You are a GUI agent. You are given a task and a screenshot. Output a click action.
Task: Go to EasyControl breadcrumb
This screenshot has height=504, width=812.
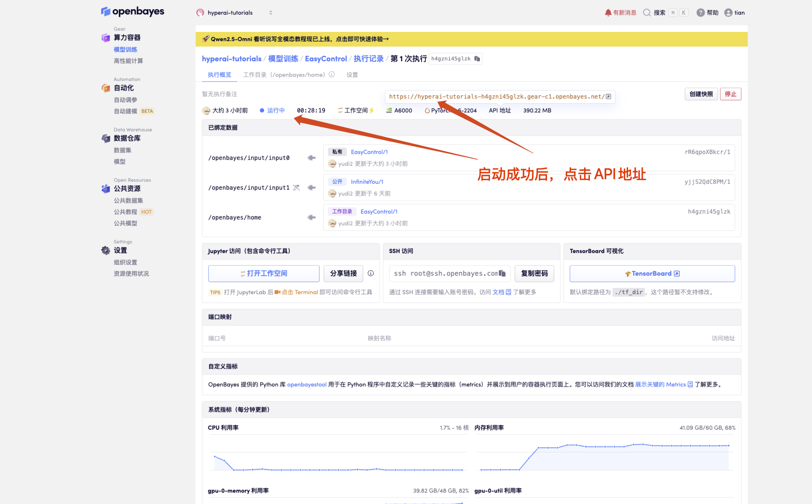click(x=326, y=59)
